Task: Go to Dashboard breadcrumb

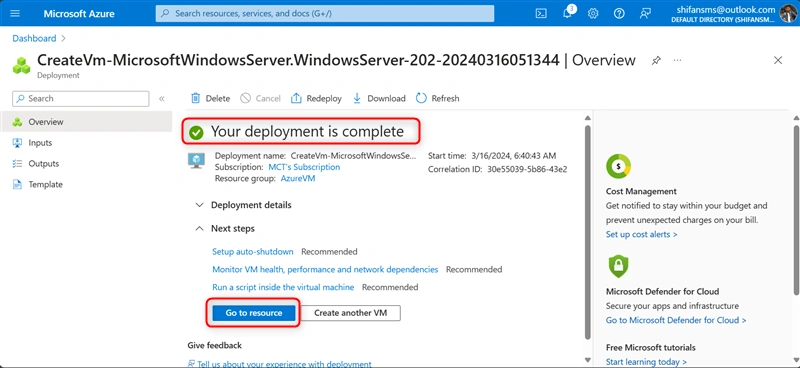Action: point(34,38)
